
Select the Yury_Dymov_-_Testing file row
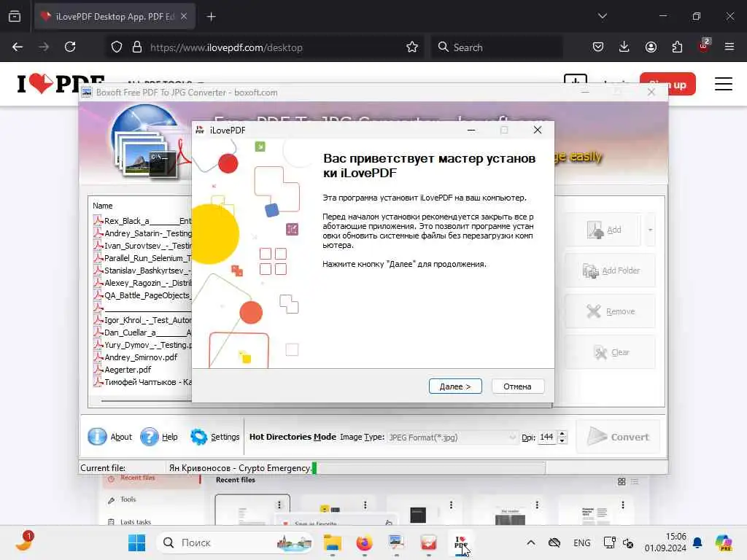pos(142,345)
